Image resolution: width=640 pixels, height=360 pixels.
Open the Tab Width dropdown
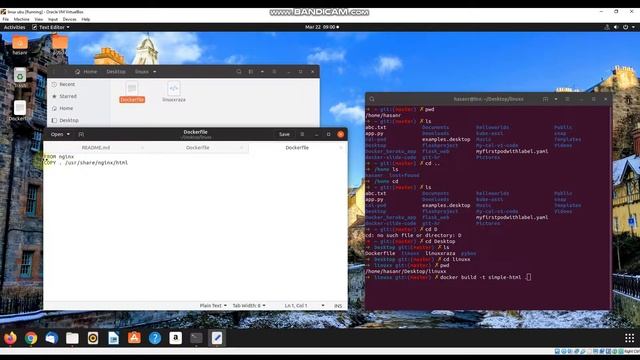[x=249, y=305]
